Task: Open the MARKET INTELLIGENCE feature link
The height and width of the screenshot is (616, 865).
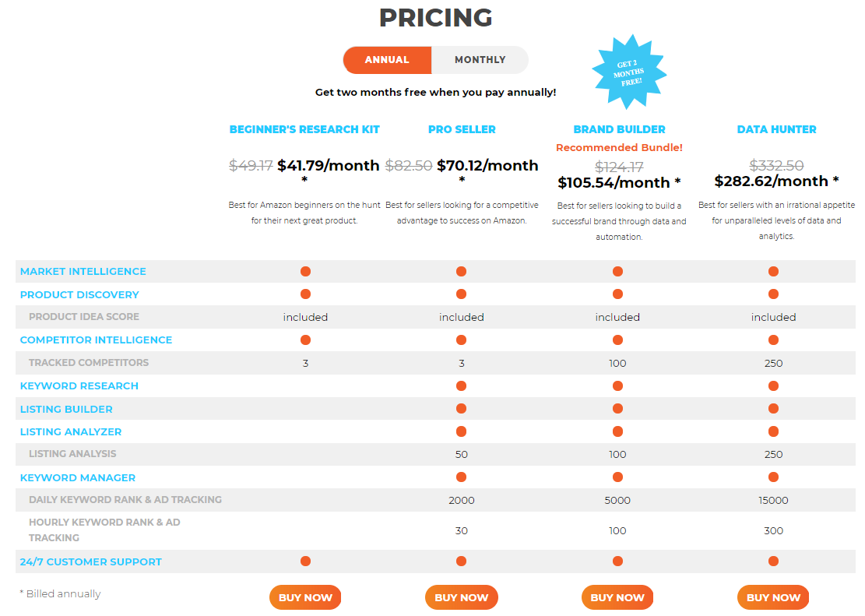Action: pyautogui.click(x=83, y=271)
